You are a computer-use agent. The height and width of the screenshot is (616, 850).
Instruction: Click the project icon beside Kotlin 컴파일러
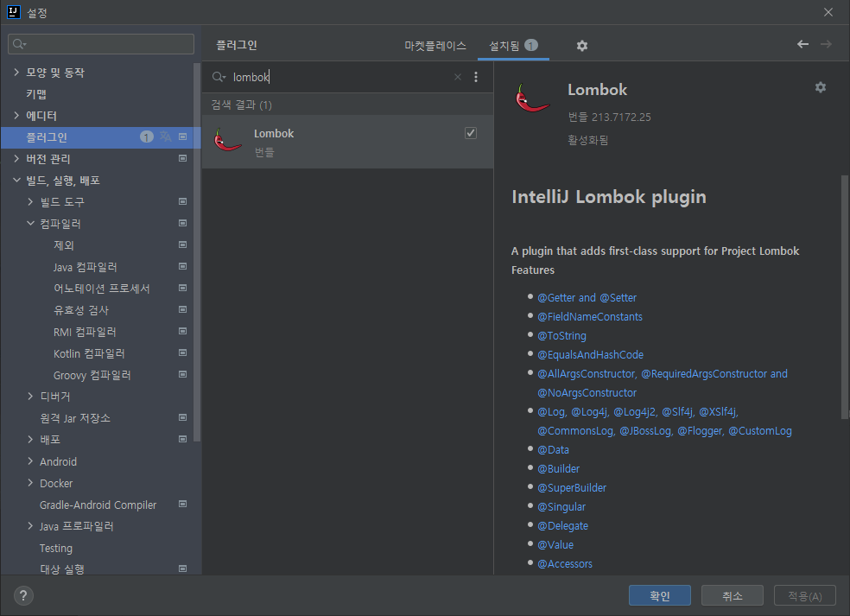(x=182, y=353)
